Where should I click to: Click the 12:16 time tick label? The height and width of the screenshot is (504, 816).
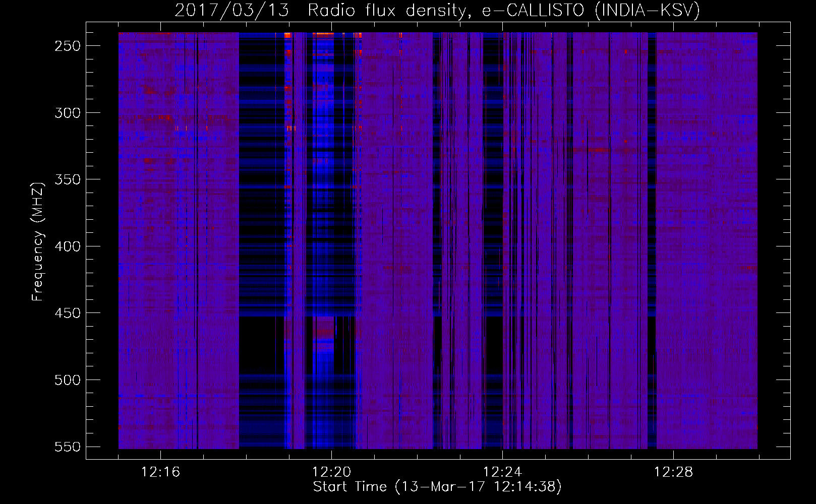coord(160,472)
